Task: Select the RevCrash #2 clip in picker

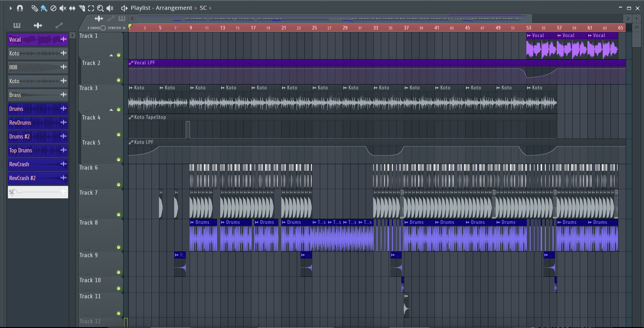Action: point(38,178)
